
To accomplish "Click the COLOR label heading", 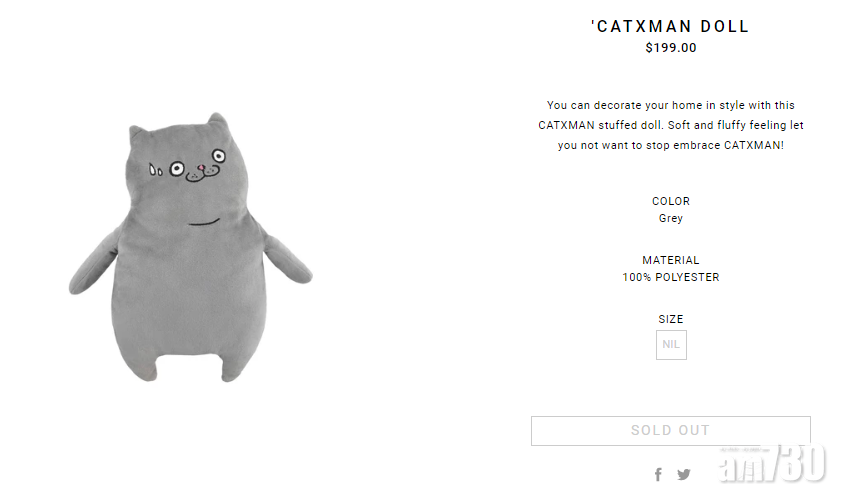I will 670,201.
